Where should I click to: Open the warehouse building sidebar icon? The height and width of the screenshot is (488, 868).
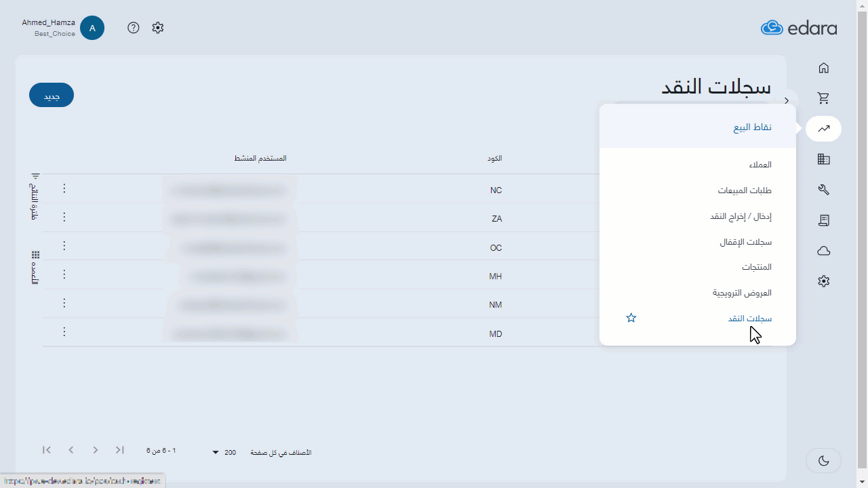click(x=823, y=159)
